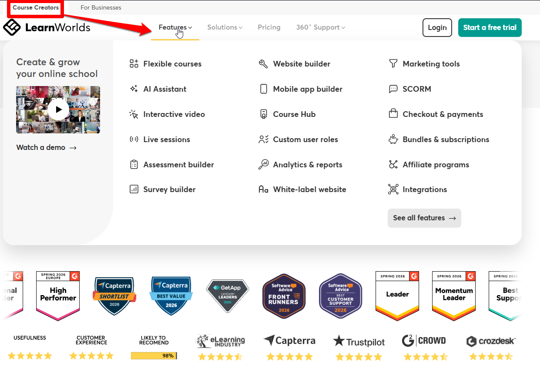Play the demo video thumbnail
540x392 pixels.
coord(58,110)
